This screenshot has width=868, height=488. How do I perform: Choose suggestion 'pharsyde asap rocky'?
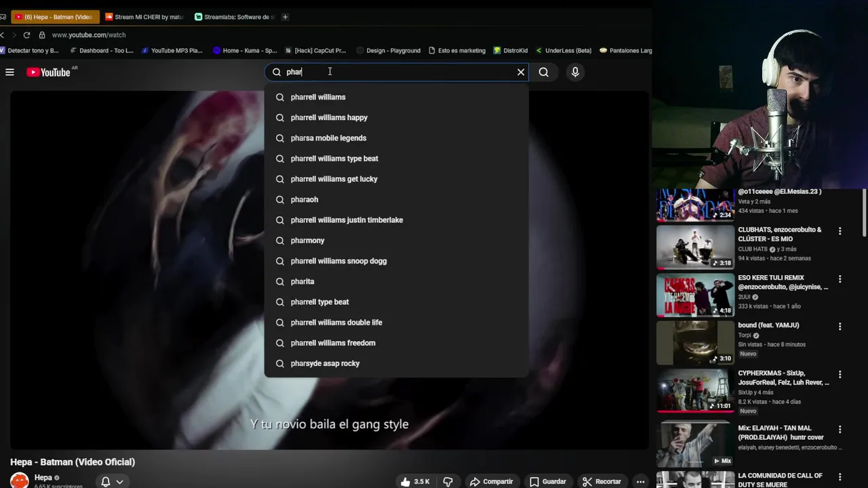click(x=397, y=363)
